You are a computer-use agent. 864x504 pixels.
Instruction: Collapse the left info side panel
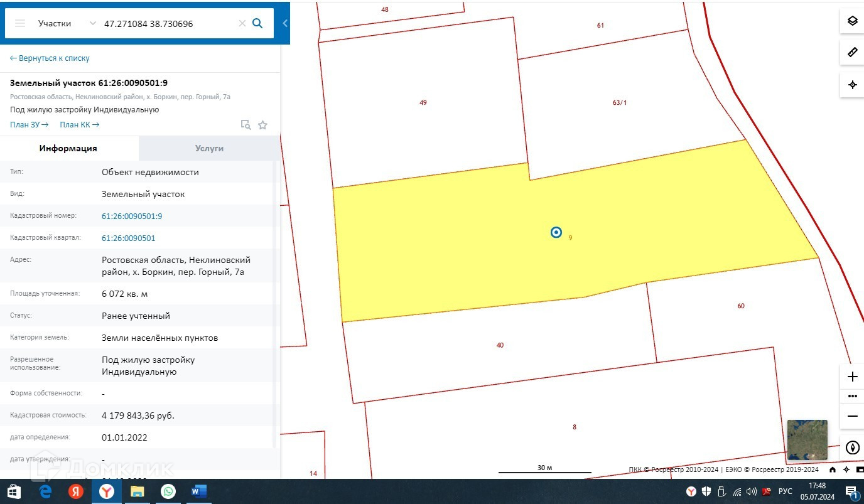pyautogui.click(x=285, y=23)
